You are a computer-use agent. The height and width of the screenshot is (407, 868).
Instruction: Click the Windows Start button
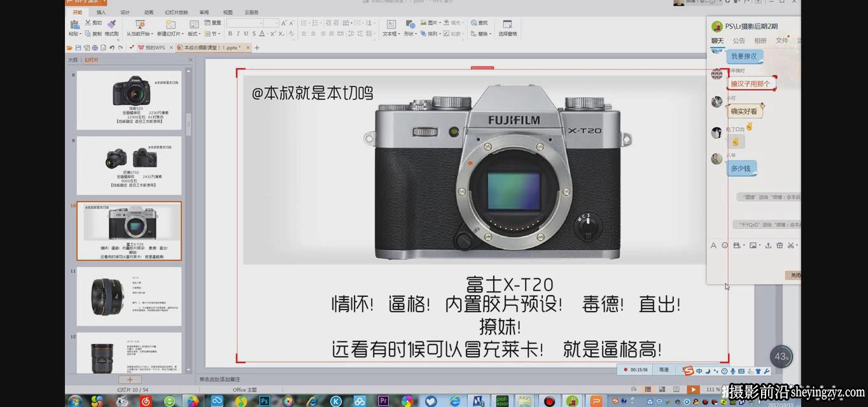point(75,401)
